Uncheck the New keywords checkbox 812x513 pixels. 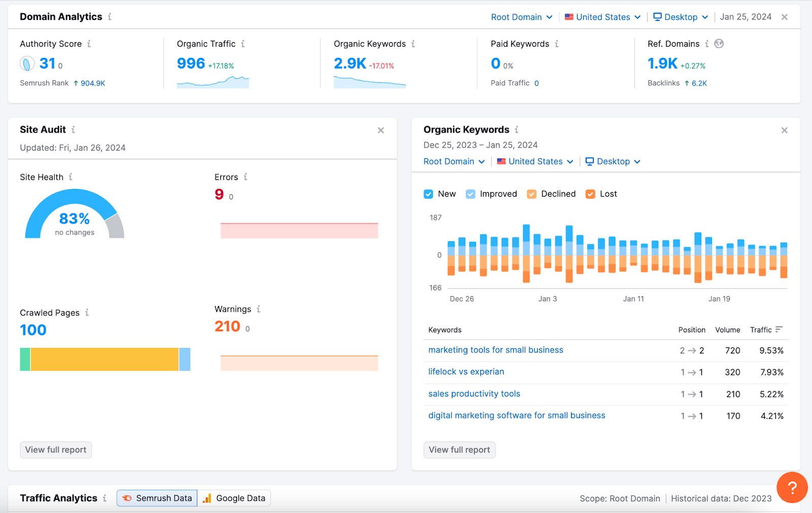tap(428, 194)
